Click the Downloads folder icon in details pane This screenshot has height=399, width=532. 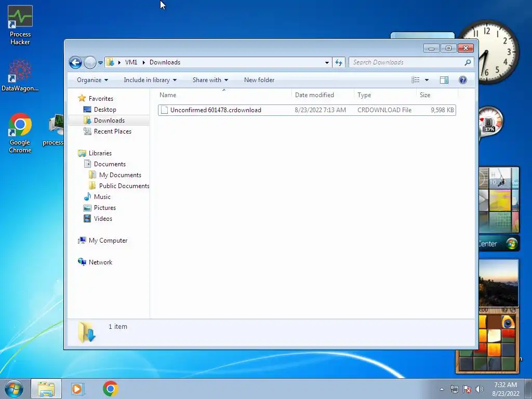[87, 332]
